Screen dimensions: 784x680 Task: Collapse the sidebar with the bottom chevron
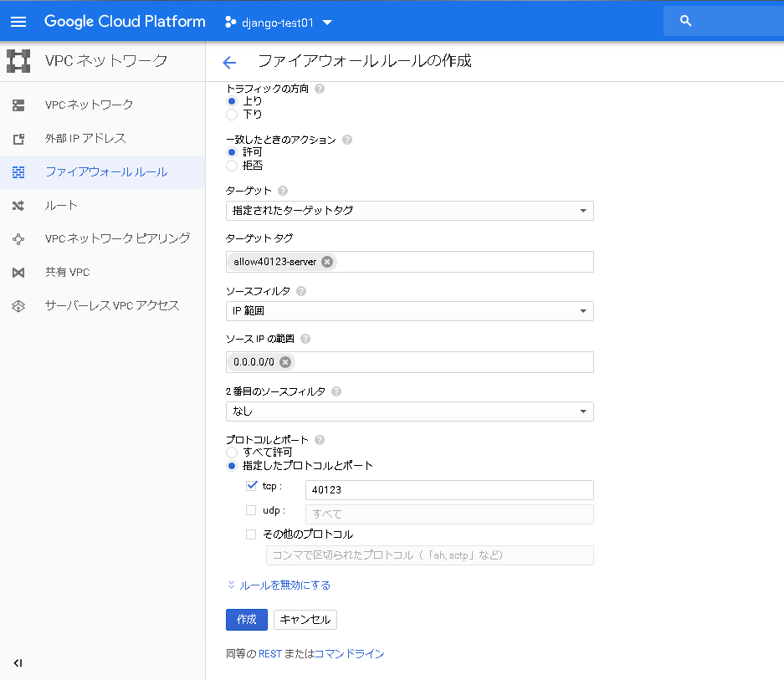(x=18, y=663)
